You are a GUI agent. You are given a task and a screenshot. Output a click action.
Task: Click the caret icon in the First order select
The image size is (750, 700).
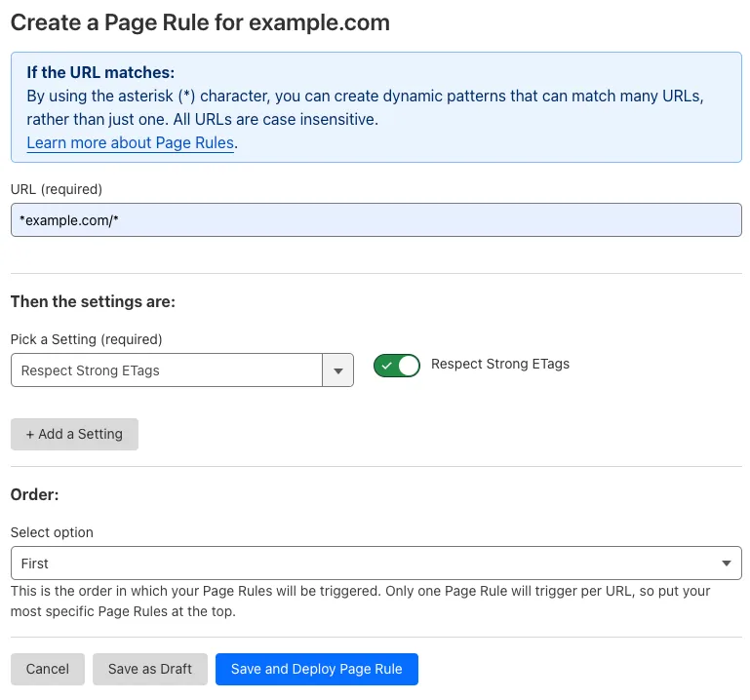[726, 564]
